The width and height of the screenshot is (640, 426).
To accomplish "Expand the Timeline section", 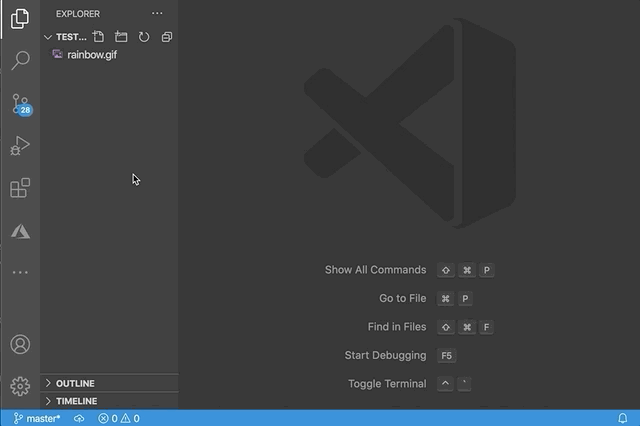I will 109,401.
